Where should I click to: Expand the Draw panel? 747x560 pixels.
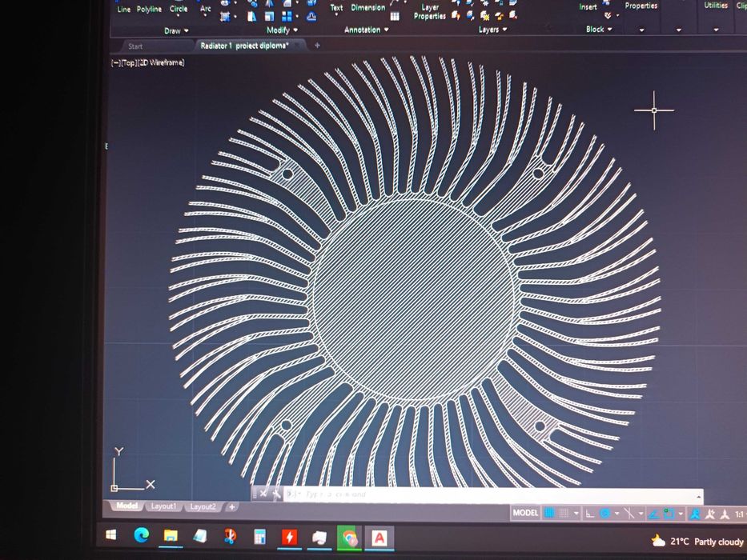tap(176, 30)
